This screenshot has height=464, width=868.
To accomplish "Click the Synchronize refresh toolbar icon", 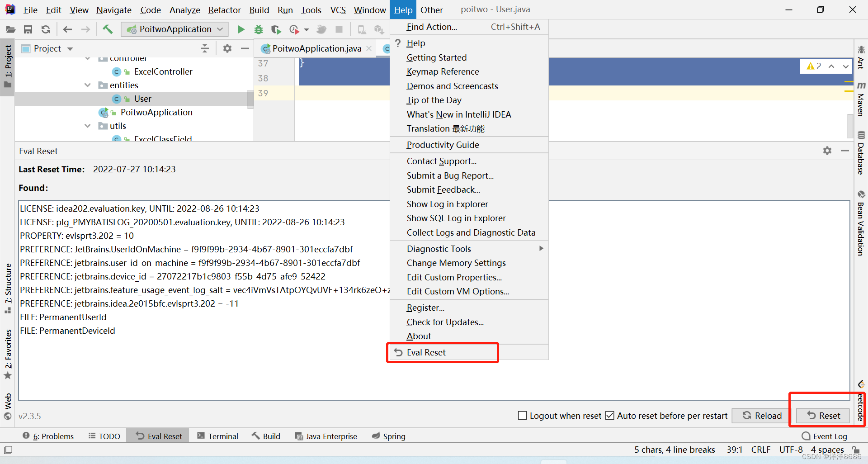I will (46, 29).
